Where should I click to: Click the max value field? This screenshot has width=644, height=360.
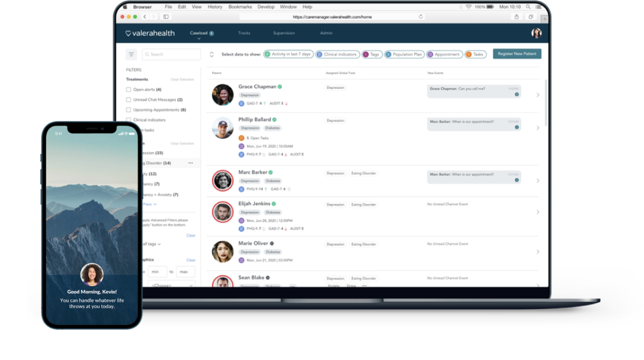185,272
